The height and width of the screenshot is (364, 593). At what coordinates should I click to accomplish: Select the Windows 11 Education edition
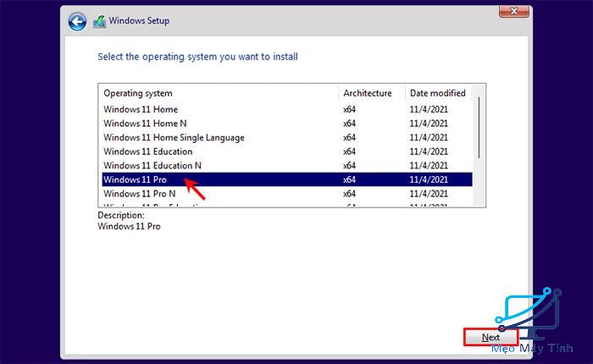pos(287,152)
